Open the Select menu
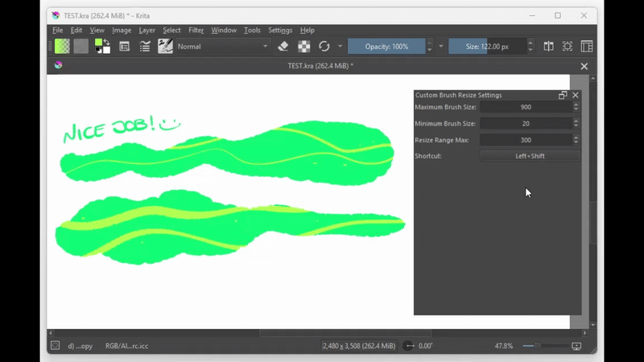Screen dimensions: 644x362 point(171,31)
